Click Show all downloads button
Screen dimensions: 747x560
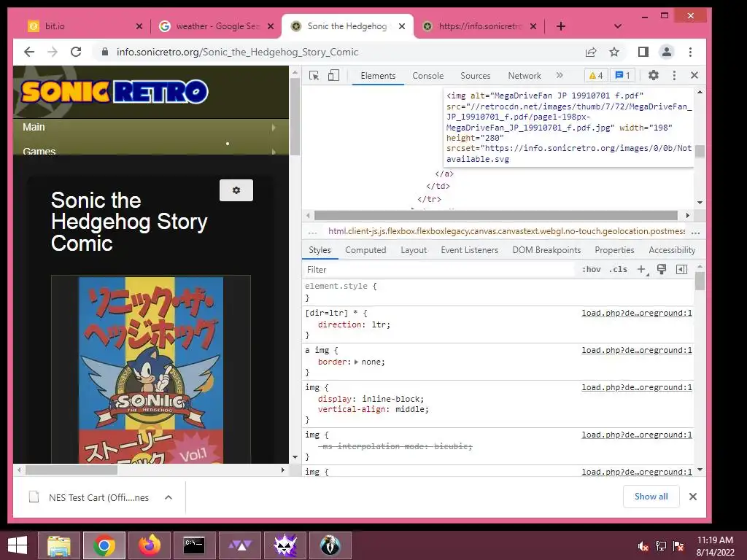click(x=651, y=497)
